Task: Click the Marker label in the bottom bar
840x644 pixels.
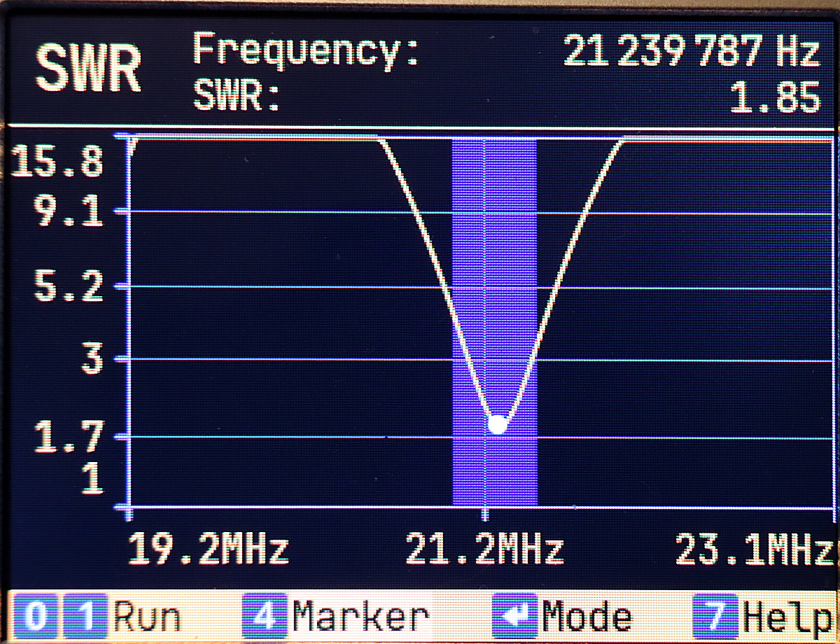Action: [x=360, y=617]
